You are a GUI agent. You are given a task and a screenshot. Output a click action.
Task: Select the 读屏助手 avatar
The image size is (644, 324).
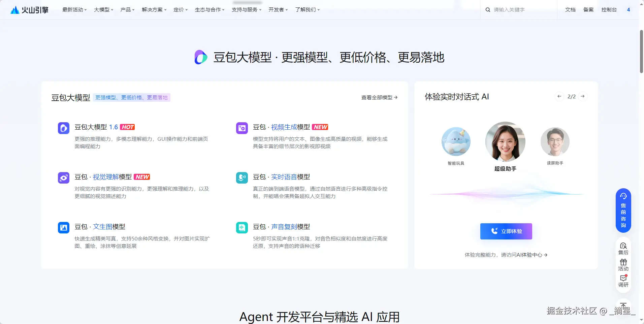pyautogui.click(x=555, y=141)
